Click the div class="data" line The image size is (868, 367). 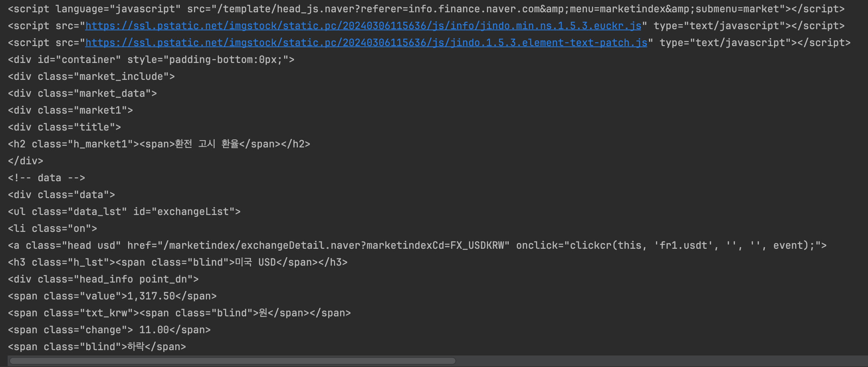click(61, 195)
